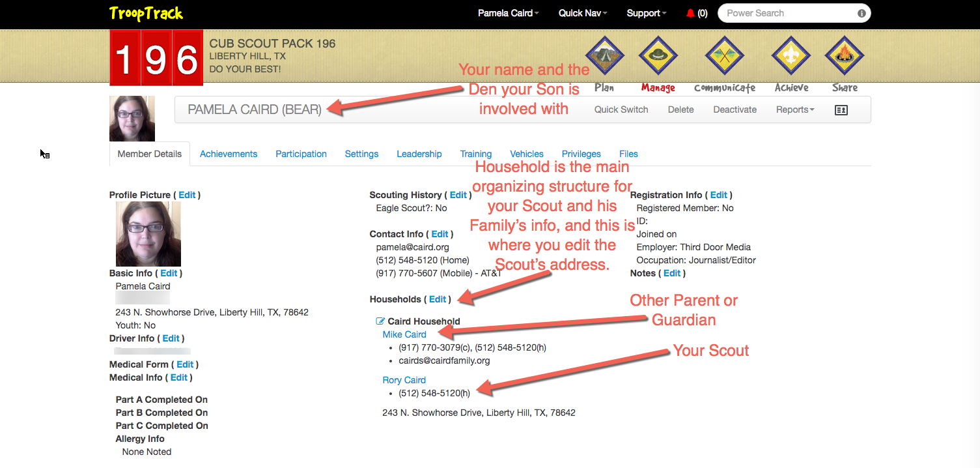Edit the Registration Info section
The image size is (980, 468).
point(719,195)
